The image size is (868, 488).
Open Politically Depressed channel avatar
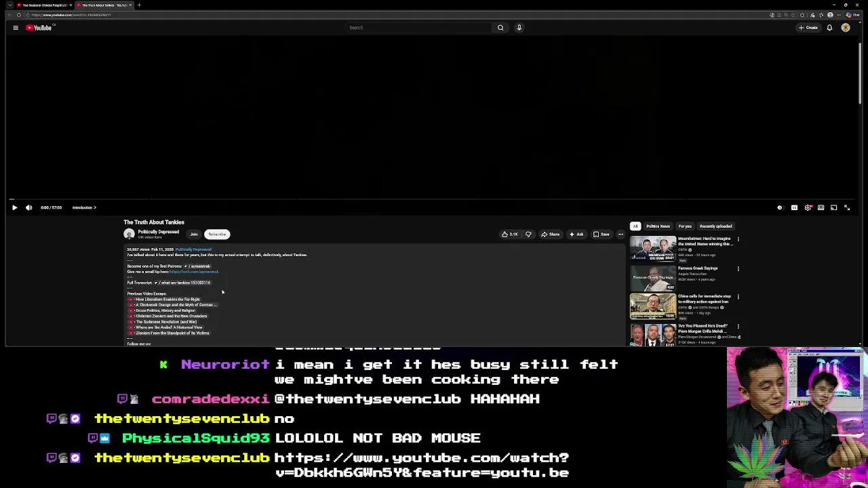[129, 234]
